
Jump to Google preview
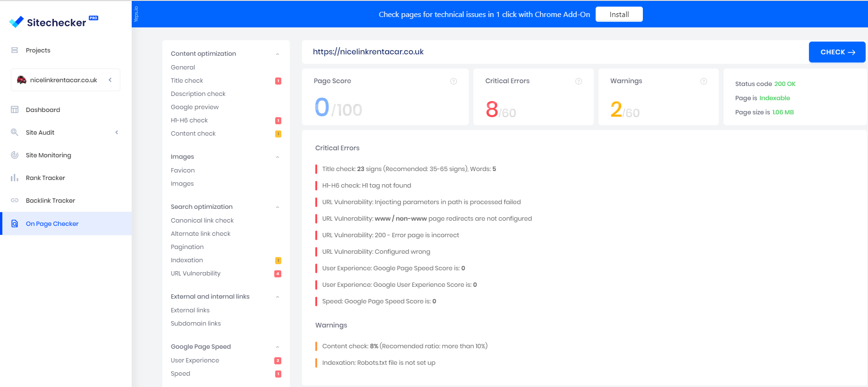pyautogui.click(x=195, y=107)
